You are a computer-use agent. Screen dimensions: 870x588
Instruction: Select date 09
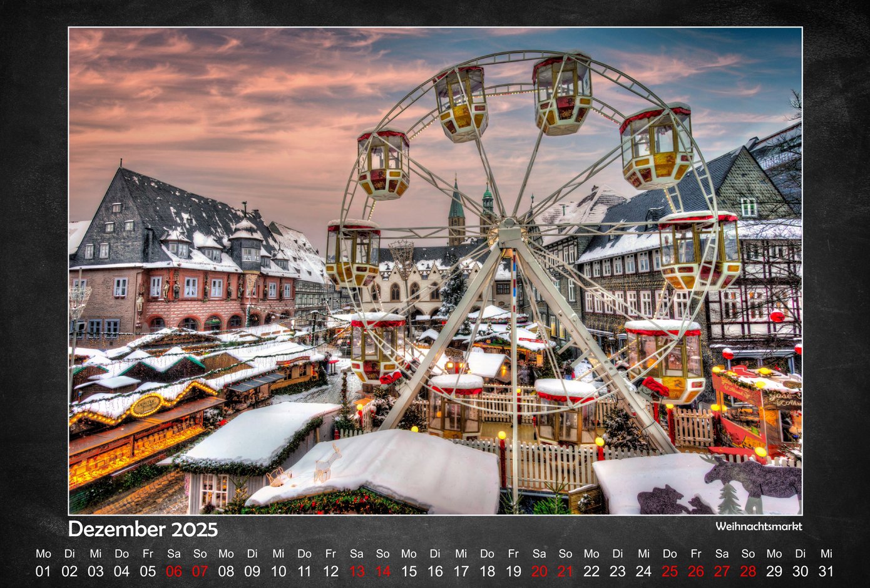point(252,571)
